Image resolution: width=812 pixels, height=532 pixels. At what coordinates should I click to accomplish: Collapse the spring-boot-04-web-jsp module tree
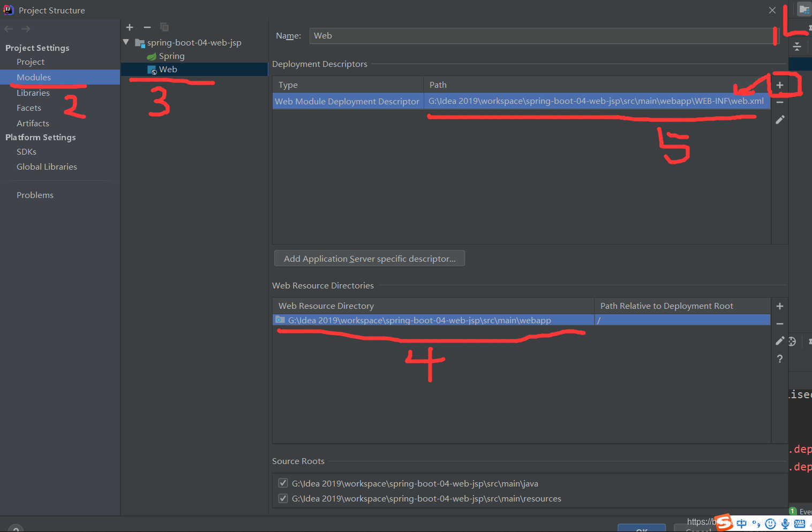(x=126, y=42)
